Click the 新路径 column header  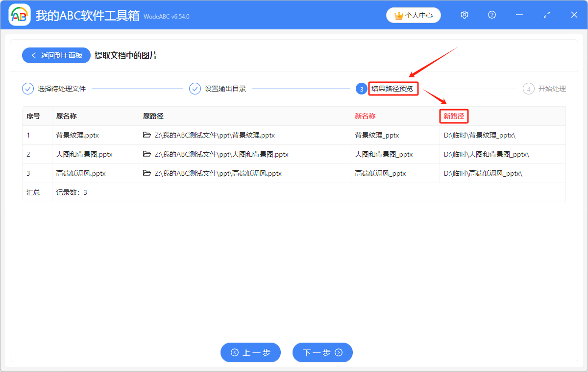click(x=454, y=116)
